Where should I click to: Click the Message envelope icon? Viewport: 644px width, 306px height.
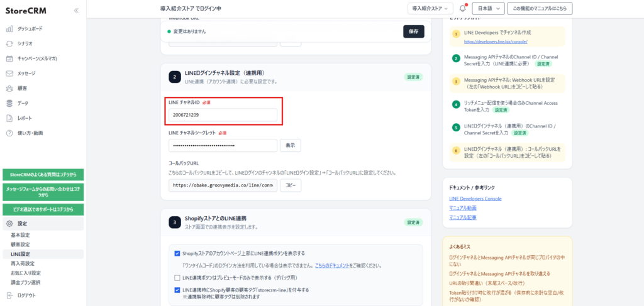(x=9, y=74)
